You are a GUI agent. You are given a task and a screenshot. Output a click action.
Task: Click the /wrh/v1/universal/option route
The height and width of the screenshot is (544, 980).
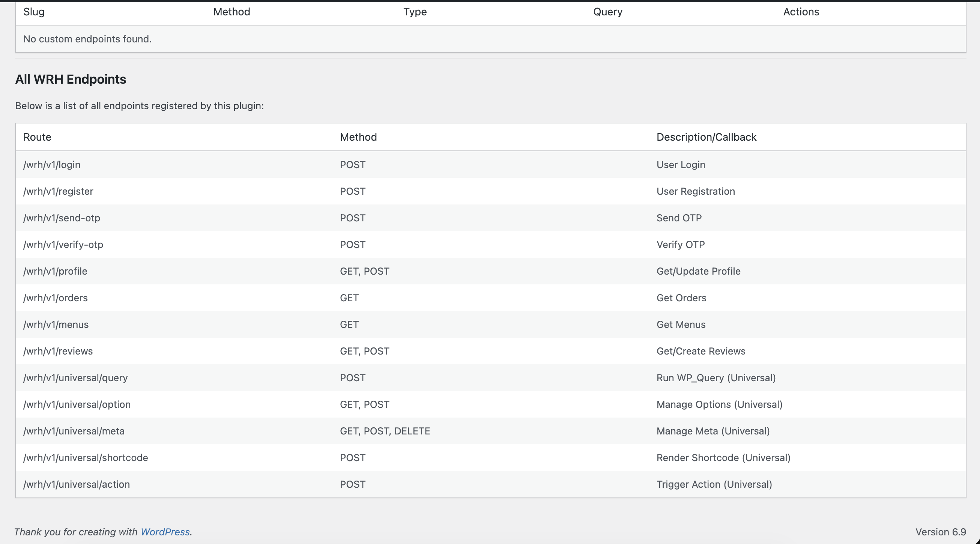click(77, 404)
